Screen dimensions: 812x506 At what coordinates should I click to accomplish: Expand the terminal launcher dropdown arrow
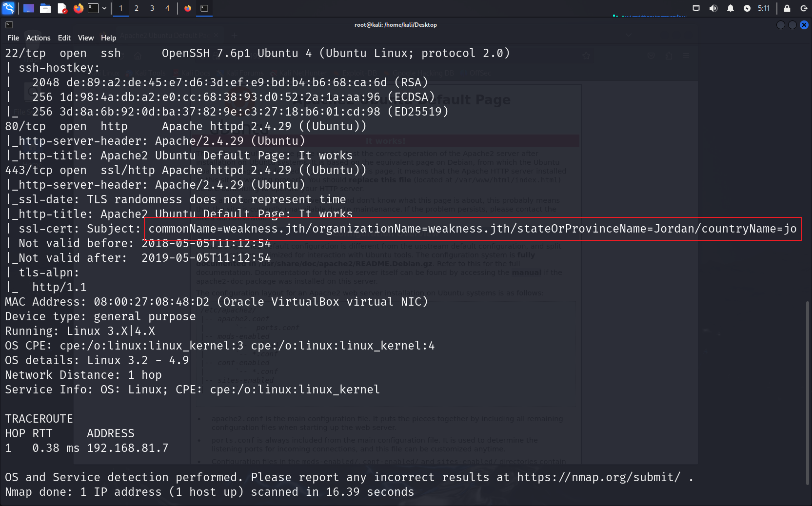[104, 8]
